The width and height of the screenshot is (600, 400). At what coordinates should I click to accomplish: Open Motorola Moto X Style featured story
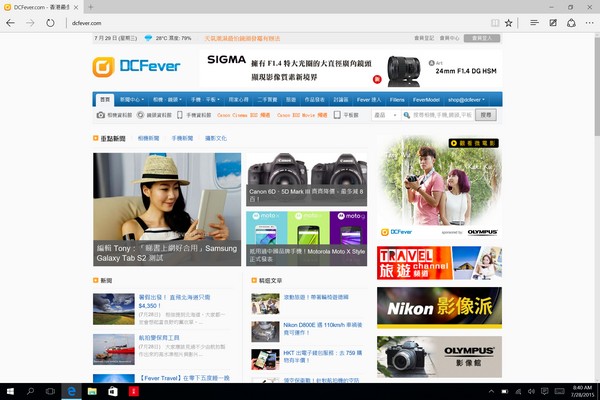point(307,238)
